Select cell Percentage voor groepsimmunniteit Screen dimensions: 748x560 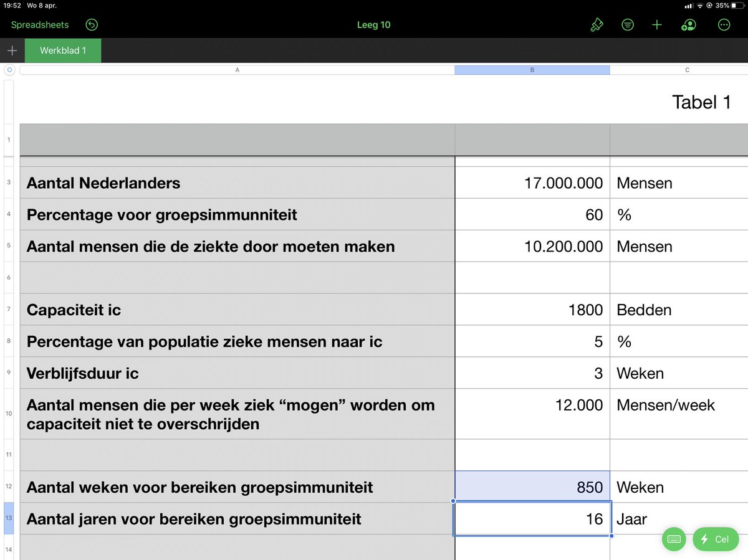(237, 215)
